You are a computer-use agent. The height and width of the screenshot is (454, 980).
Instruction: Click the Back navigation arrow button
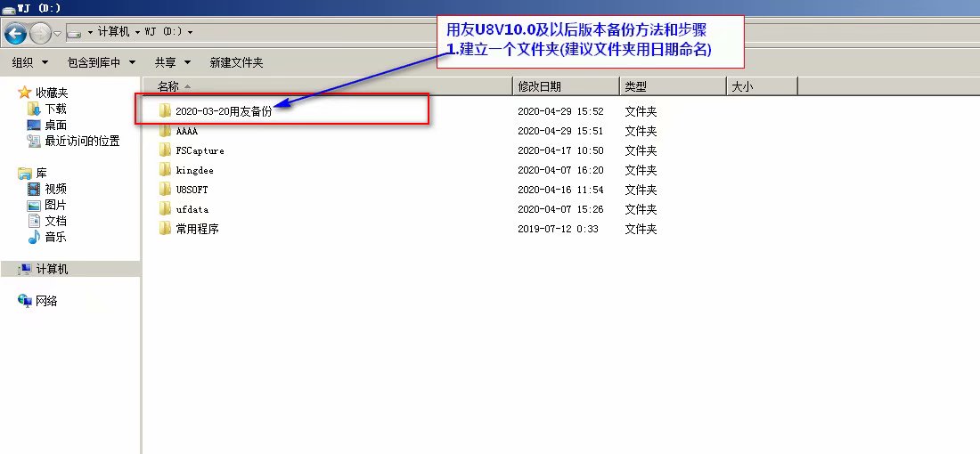(x=15, y=33)
